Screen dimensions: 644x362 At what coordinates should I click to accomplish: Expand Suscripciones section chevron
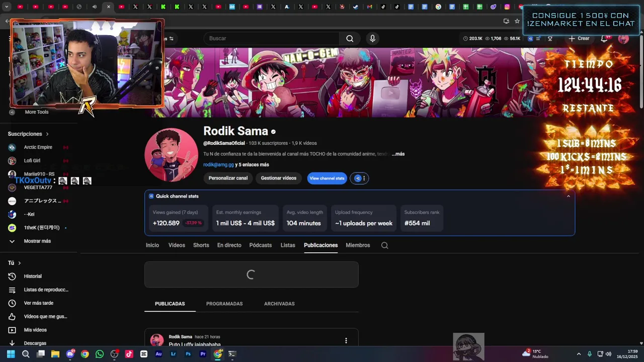coord(47,134)
